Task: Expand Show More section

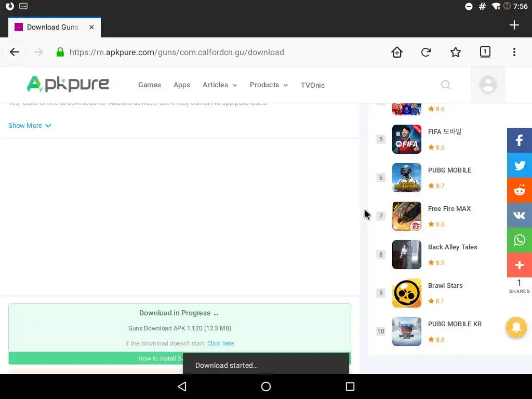Action: point(30,126)
